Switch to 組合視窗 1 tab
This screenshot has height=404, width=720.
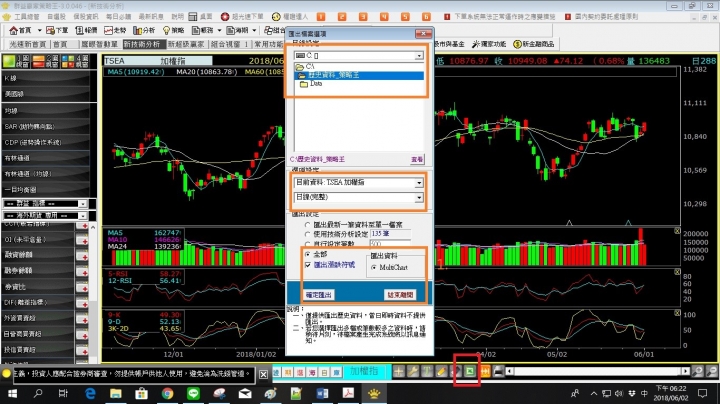(230, 44)
